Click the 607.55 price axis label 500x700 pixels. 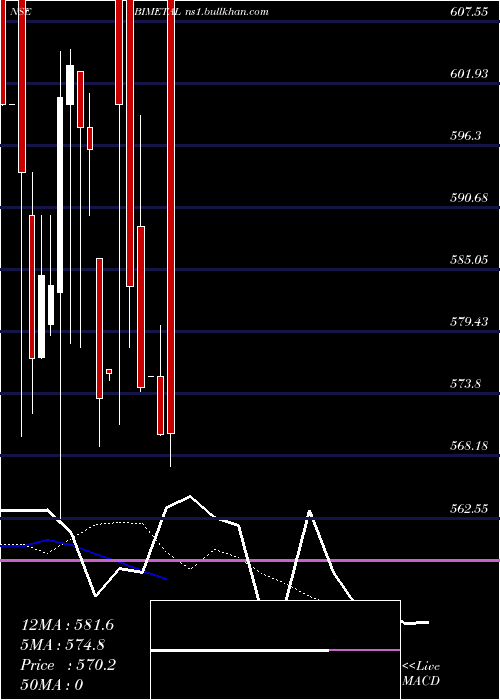468,12
